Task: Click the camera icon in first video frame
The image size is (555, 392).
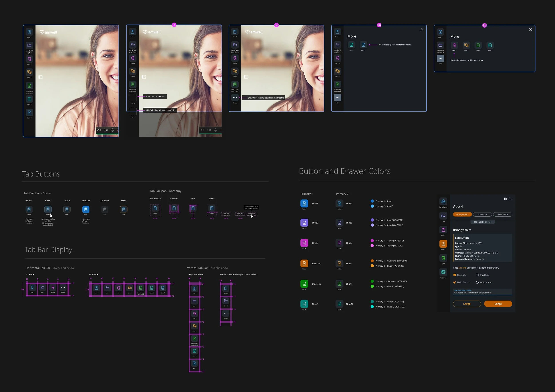Action: coord(106,130)
